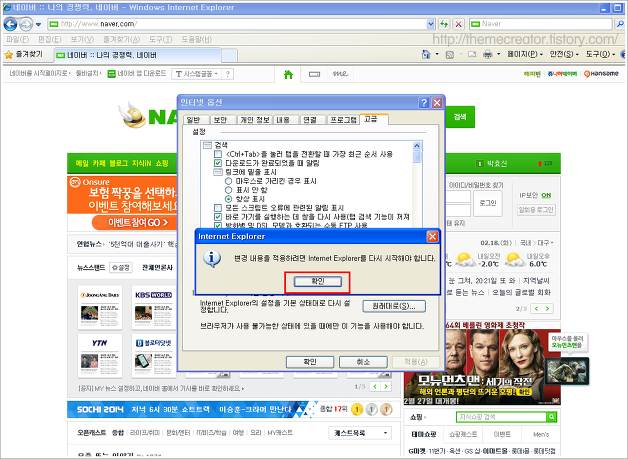628x459 pixels.
Task: Click next arrow beside 2/3 page indicator
Action: click(x=547, y=308)
